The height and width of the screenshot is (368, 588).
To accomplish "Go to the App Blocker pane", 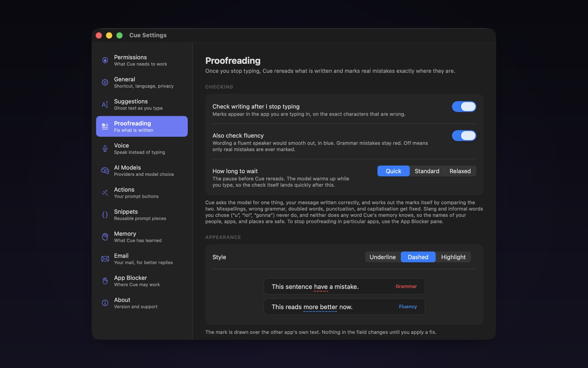I will coord(142,281).
